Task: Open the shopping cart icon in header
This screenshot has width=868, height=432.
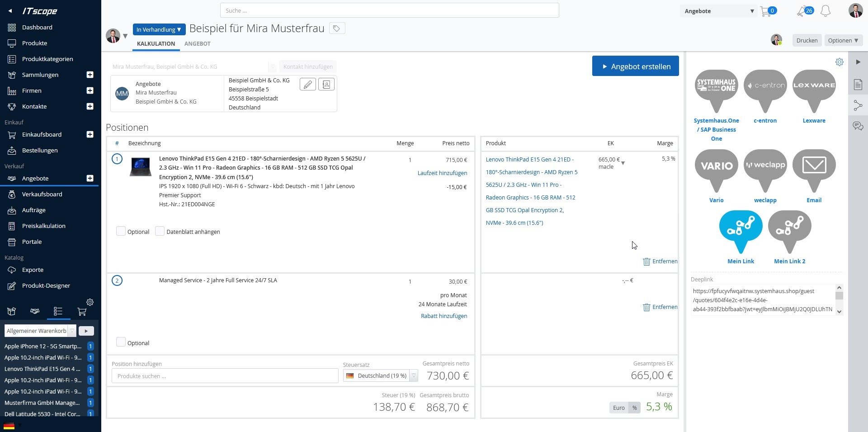Action: [766, 11]
